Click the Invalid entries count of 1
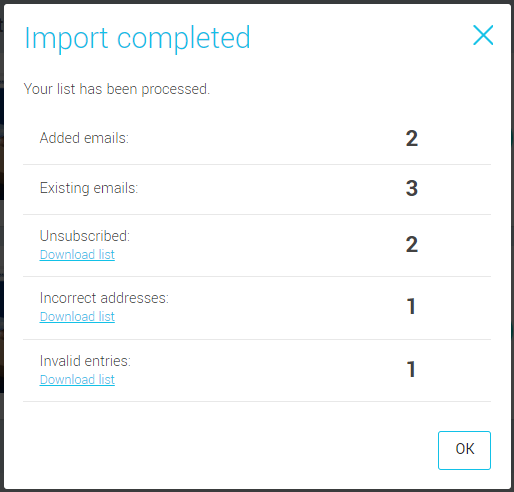The height and width of the screenshot is (492, 514). tap(411, 370)
